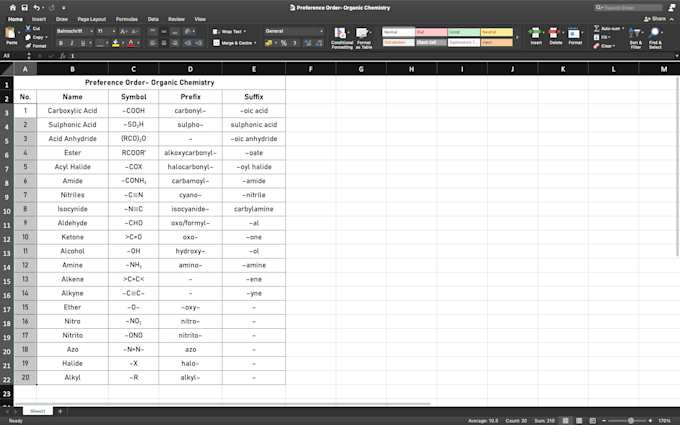The height and width of the screenshot is (425, 680).
Task: Click the Format cells icon
Action: click(574, 33)
